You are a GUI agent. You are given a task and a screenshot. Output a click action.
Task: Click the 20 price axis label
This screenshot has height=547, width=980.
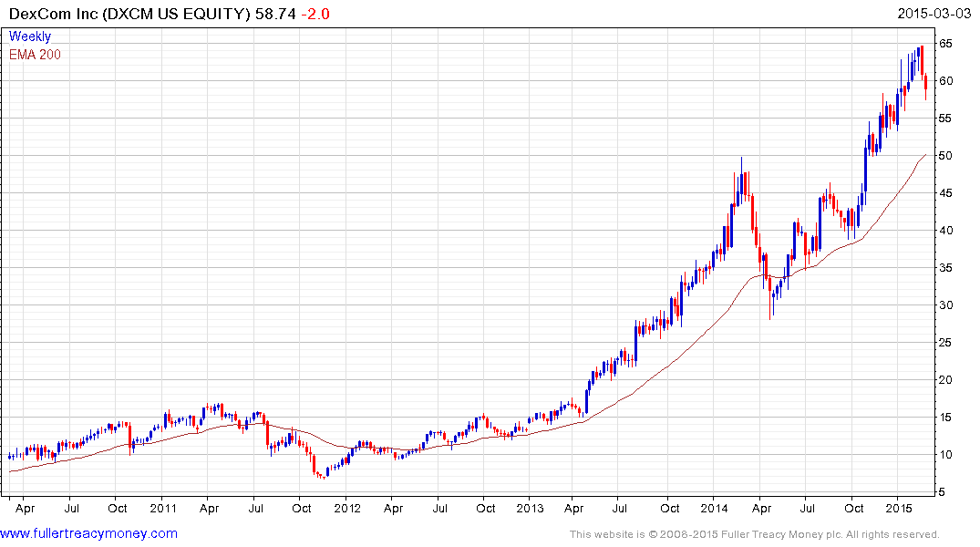pos(945,380)
